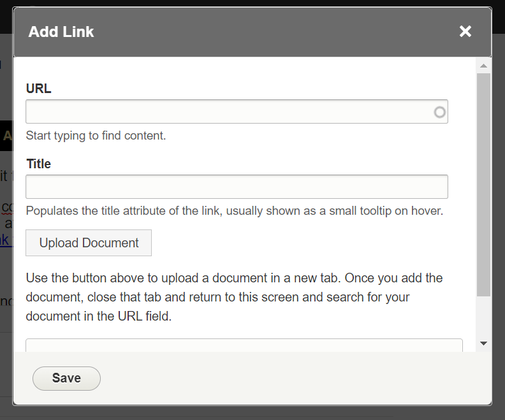Image resolution: width=505 pixels, height=420 pixels.
Task: Click the Title field label
Action: pos(39,164)
